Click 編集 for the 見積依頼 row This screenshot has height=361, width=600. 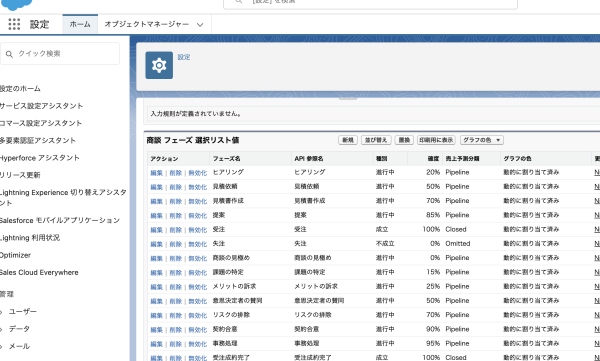157,187
